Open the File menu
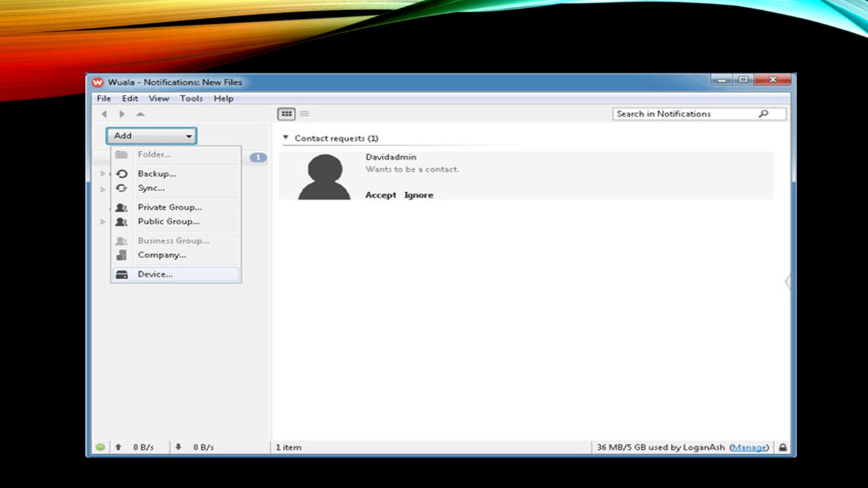This screenshot has height=488, width=868. [104, 98]
